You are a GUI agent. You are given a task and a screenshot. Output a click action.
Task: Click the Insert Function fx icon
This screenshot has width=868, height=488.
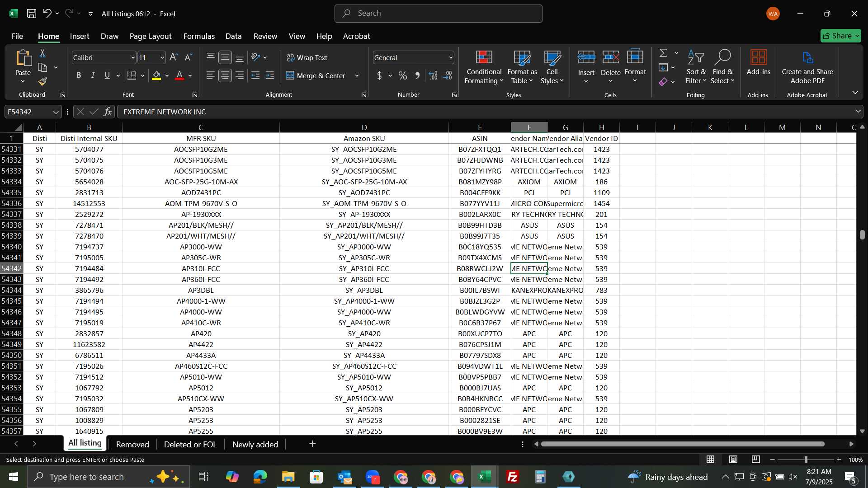[x=108, y=112]
